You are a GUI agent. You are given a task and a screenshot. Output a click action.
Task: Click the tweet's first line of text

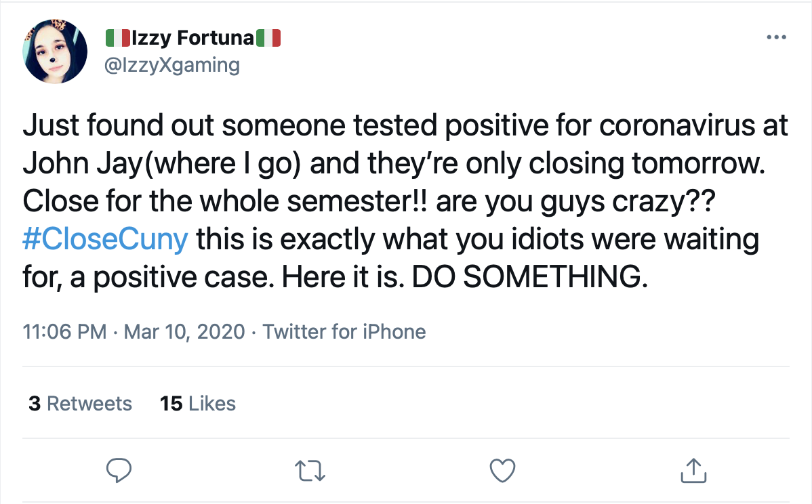(x=405, y=127)
